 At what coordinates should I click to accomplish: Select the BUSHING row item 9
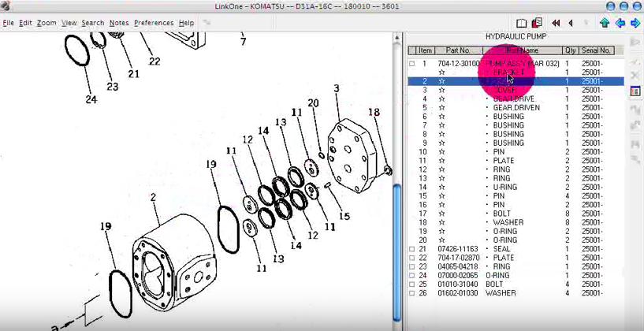pyautogui.click(x=516, y=143)
